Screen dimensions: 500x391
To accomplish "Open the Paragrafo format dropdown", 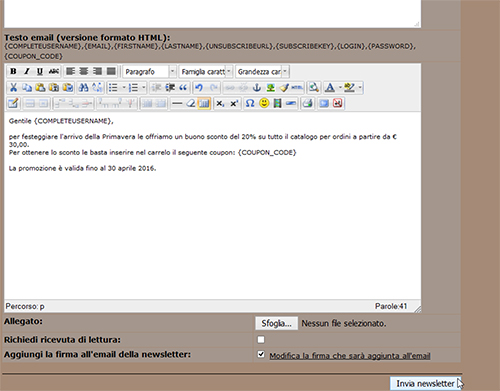I will 149,72.
